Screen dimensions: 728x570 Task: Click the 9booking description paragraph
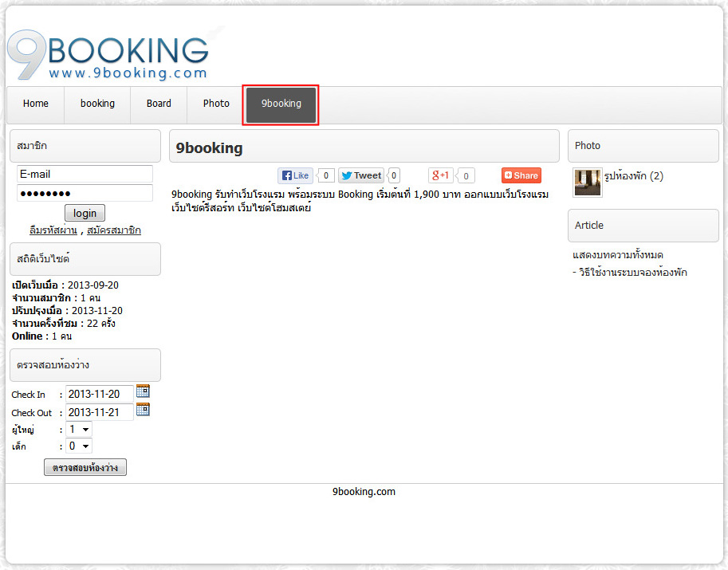(360, 201)
